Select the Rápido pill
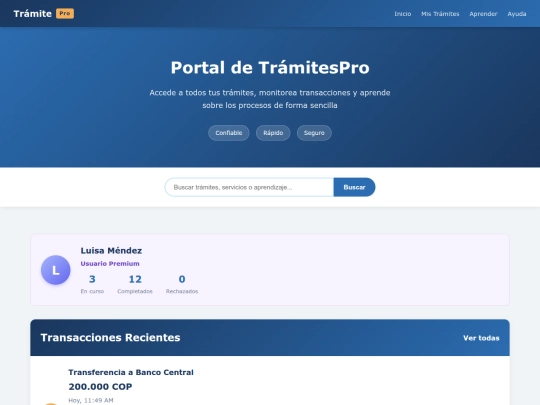Viewport: 540px width, 405px height. point(273,133)
